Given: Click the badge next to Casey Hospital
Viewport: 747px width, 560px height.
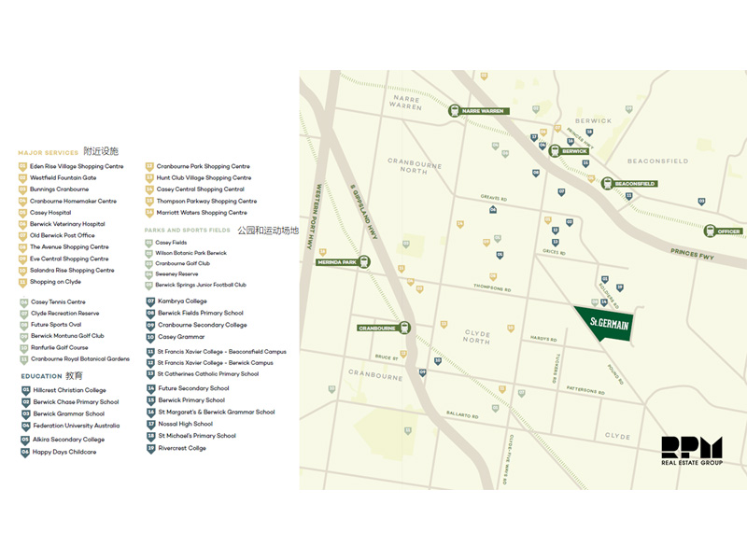Looking at the screenshot, I should point(22,213).
